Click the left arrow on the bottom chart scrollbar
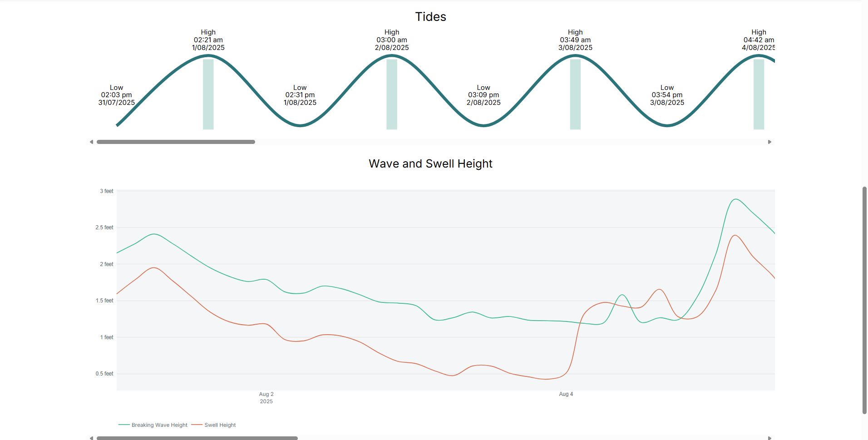This screenshot has height=440, width=868. point(91,438)
